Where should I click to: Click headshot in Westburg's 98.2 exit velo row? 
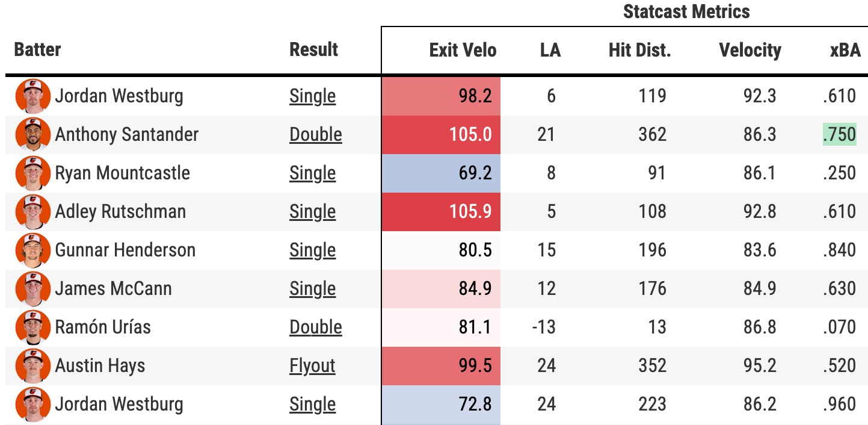point(32,96)
